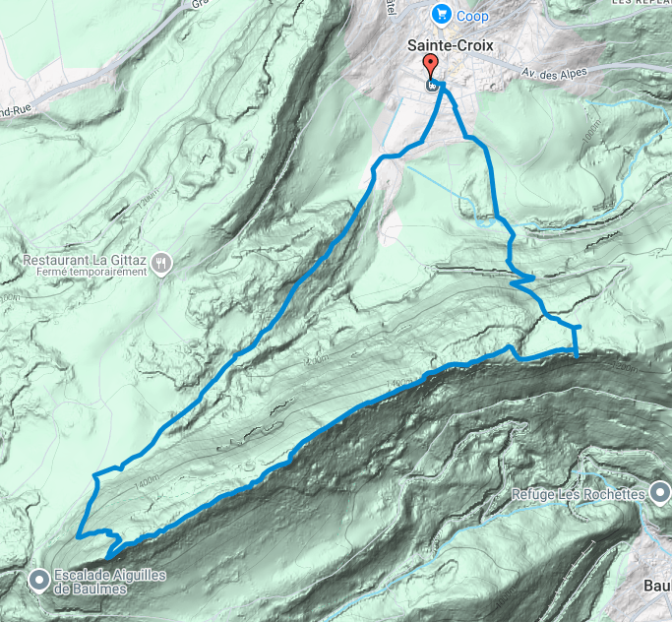Click the route's southwestern tip above Aiguilles
Image resolution: width=672 pixels, height=622 pixels.
point(109,557)
